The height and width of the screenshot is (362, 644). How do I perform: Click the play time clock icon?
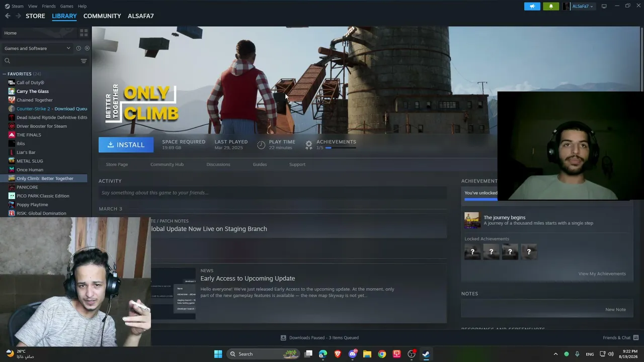click(261, 145)
